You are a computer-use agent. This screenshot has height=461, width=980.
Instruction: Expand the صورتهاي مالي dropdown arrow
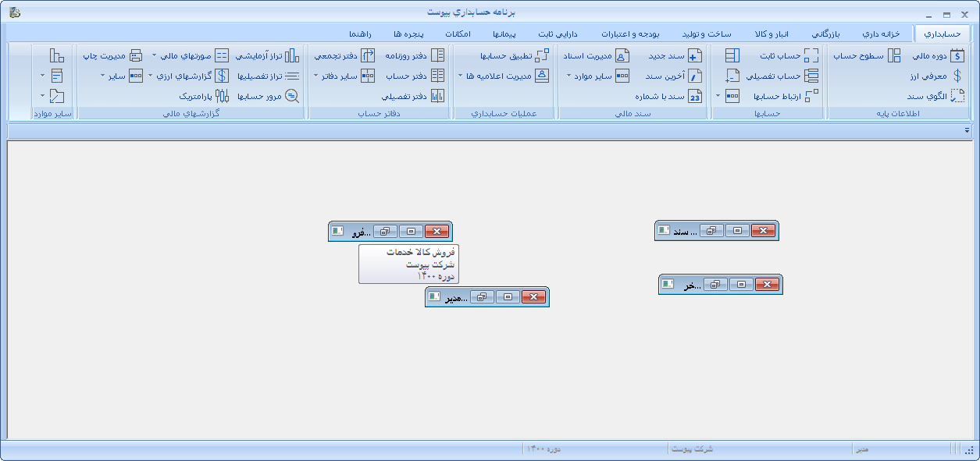(x=154, y=55)
